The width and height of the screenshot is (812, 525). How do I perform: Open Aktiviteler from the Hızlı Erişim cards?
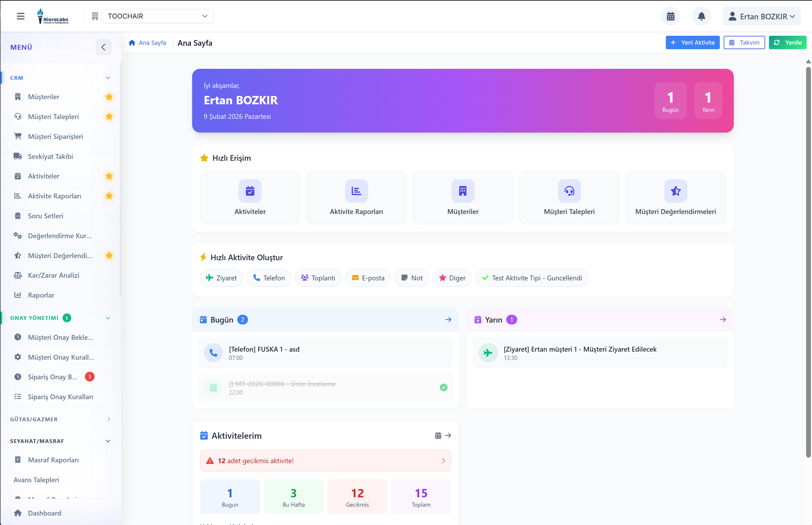point(250,197)
